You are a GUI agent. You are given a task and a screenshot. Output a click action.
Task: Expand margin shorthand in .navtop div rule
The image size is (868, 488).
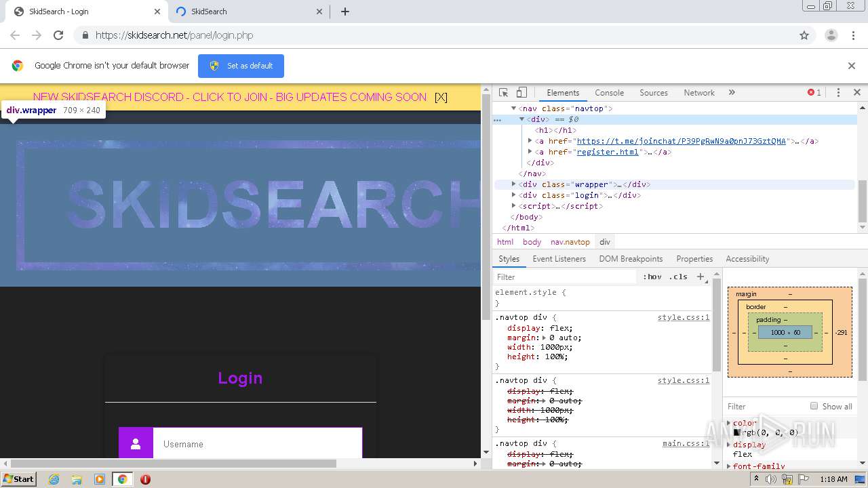tap(544, 338)
